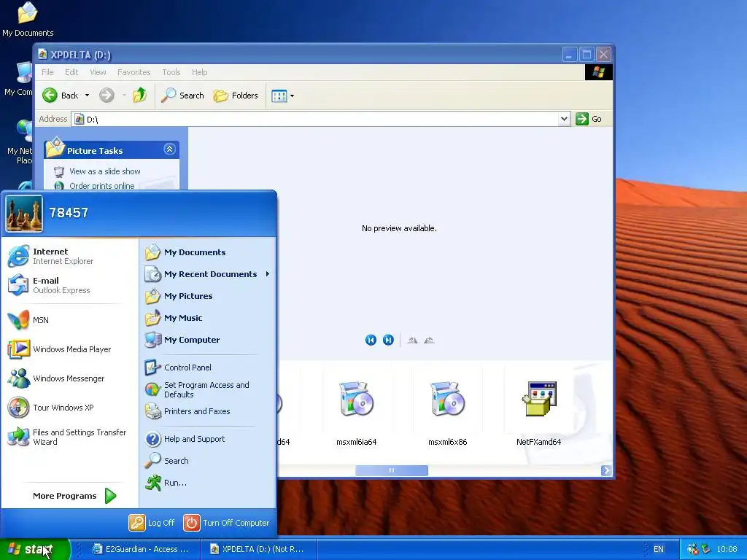
Task: Click the Forward arrow in Explorer toolbar
Action: [x=107, y=96]
